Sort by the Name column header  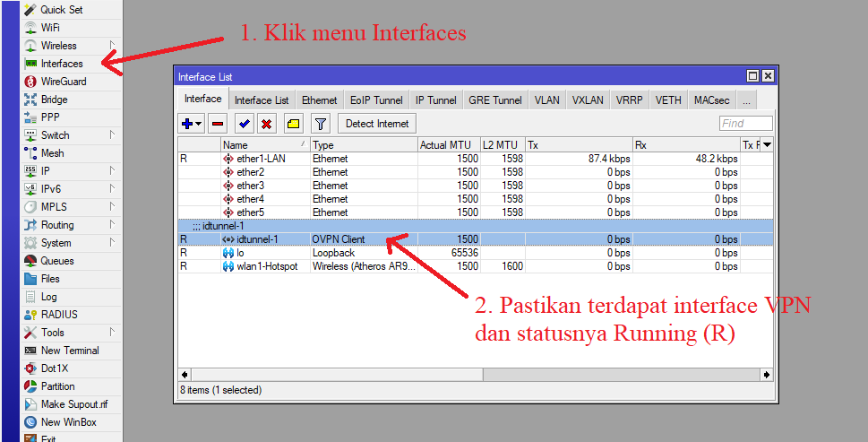tap(265, 145)
